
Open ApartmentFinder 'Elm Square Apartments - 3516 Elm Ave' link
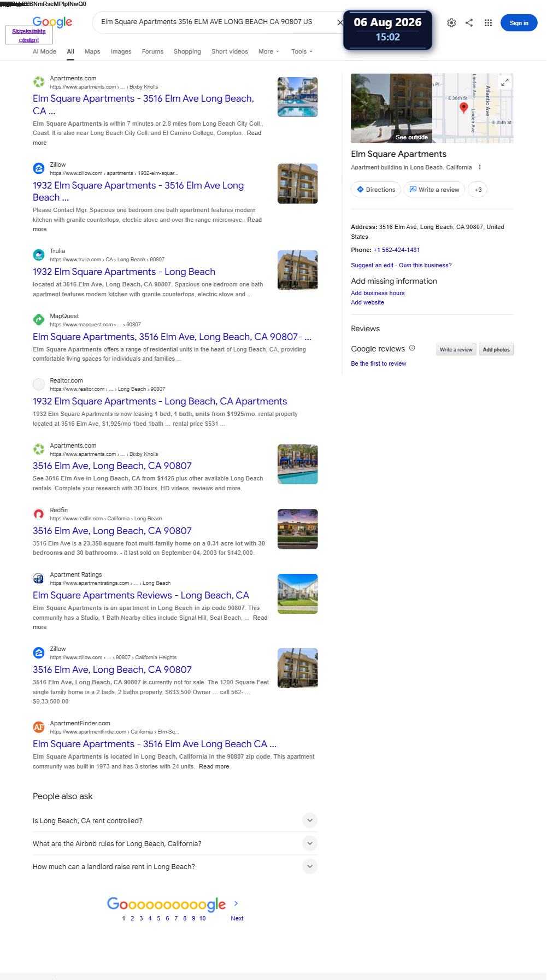155,744
